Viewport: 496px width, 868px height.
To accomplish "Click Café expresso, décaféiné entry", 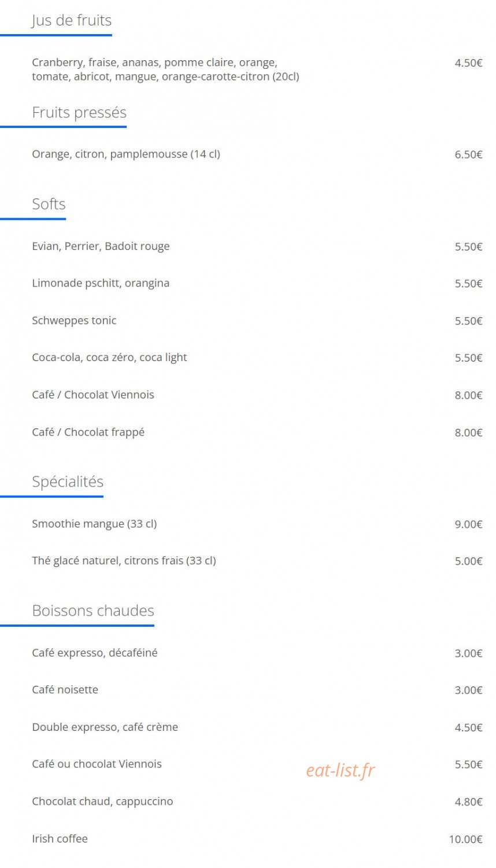I will [95, 653].
